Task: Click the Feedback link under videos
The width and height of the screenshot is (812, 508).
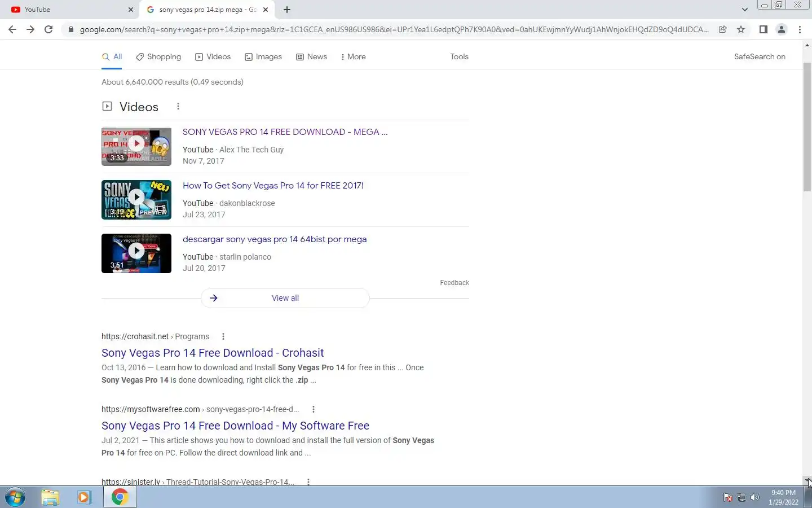Action: tap(454, 283)
